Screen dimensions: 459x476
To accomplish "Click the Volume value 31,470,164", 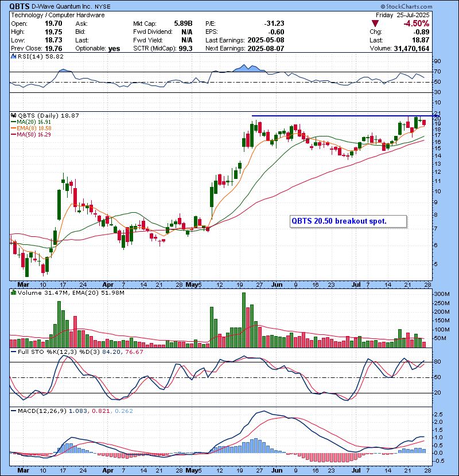I will (411, 48).
